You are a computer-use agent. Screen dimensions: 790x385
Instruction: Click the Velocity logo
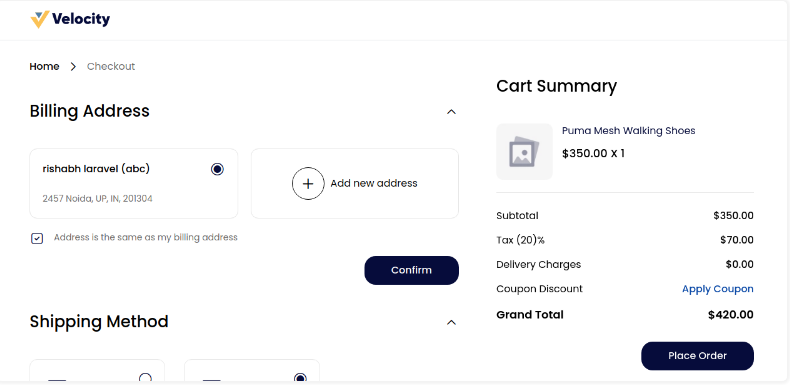[x=70, y=20]
